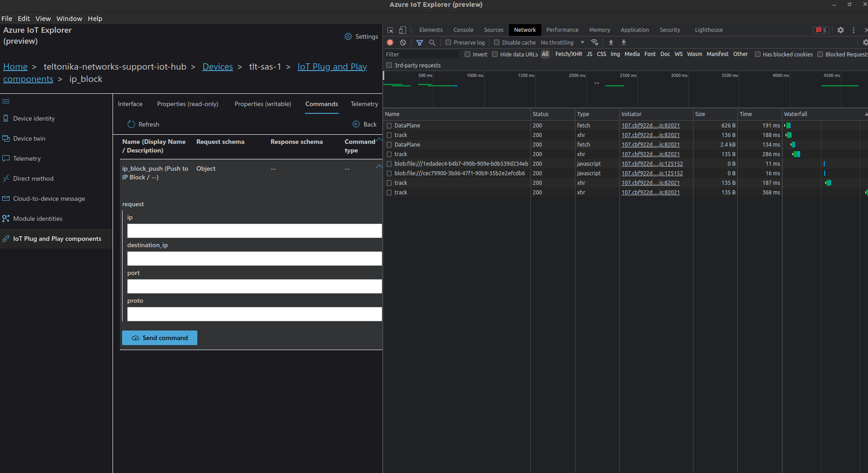Switch to the Performance tab in DevTools
This screenshot has width=868, height=473.
pyautogui.click(x=562, y=30)
